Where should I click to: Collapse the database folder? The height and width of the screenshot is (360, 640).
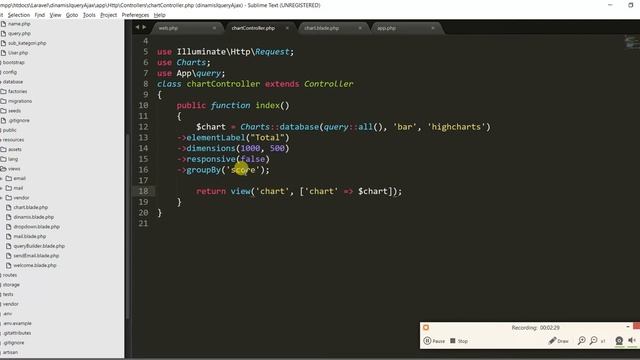[13, 82]
